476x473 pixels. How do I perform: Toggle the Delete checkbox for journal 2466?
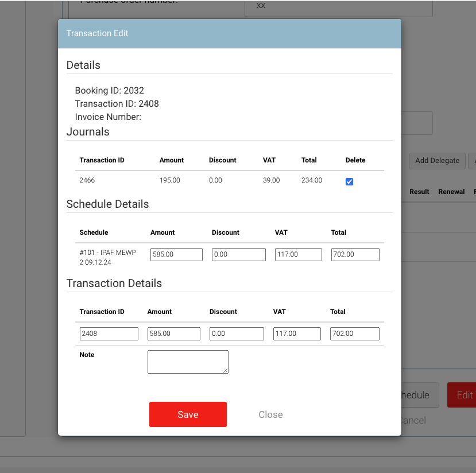click(349, 181)
